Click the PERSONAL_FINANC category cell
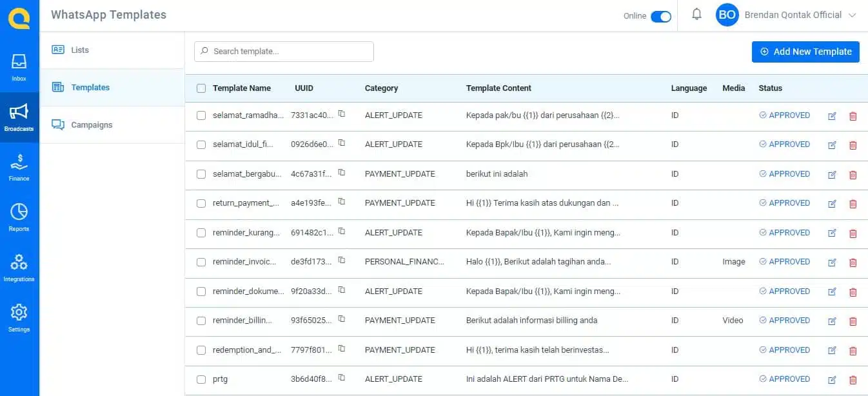 tap(404, 262)
